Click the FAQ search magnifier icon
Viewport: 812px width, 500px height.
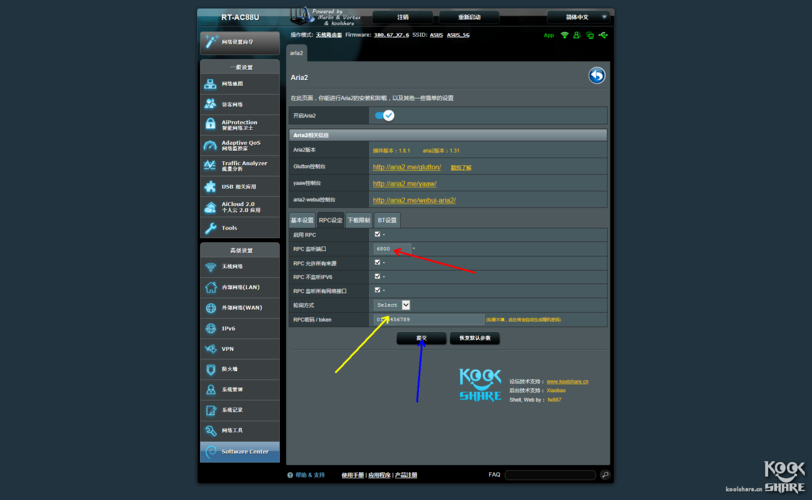coord(604,475)
